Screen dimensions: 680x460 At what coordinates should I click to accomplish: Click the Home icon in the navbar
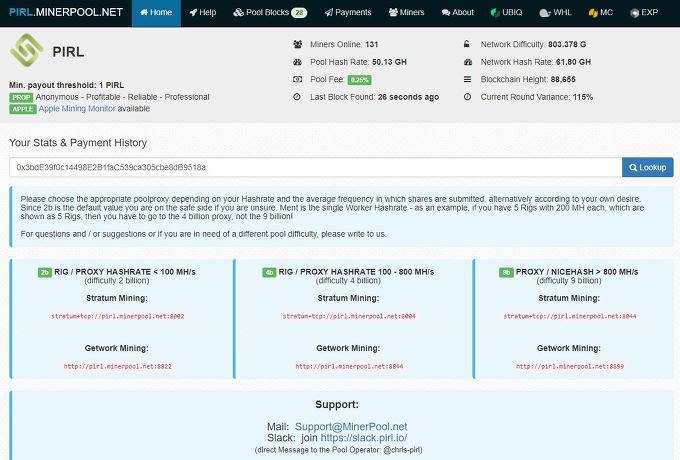click(144, 13)
